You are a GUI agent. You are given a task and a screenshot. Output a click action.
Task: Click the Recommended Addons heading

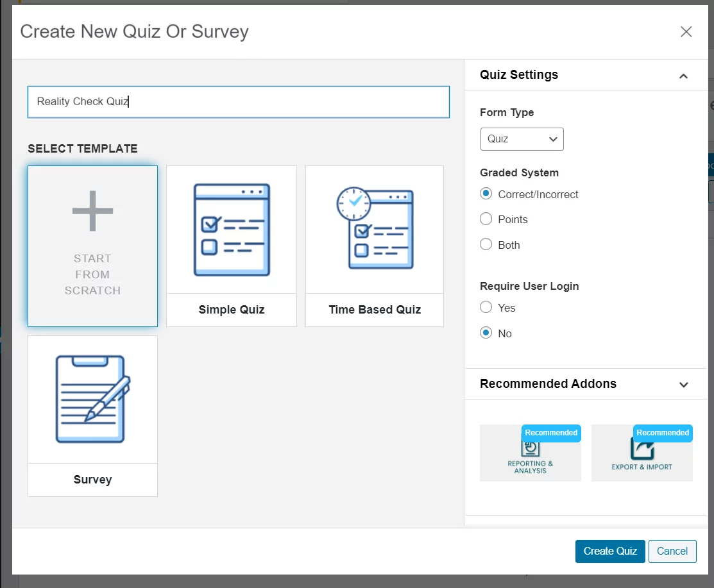tap(548, 383)
